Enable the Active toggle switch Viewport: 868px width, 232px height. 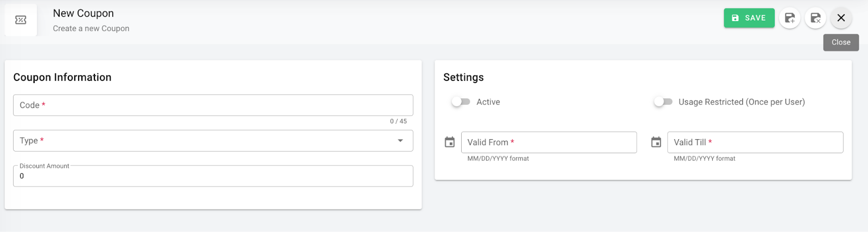click(x=461, y=102)
